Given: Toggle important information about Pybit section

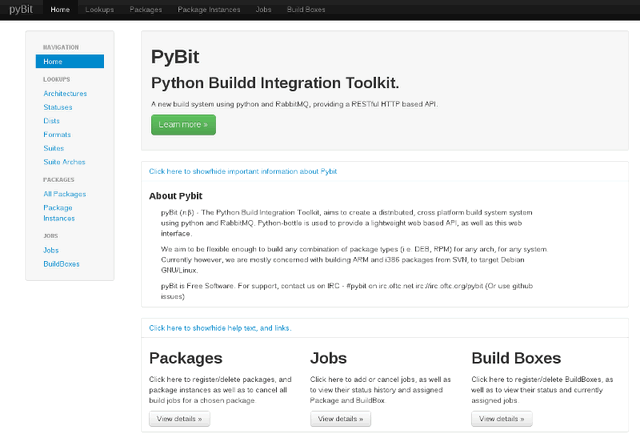Looking at the screenshot, I should click(x=243, y=171).
